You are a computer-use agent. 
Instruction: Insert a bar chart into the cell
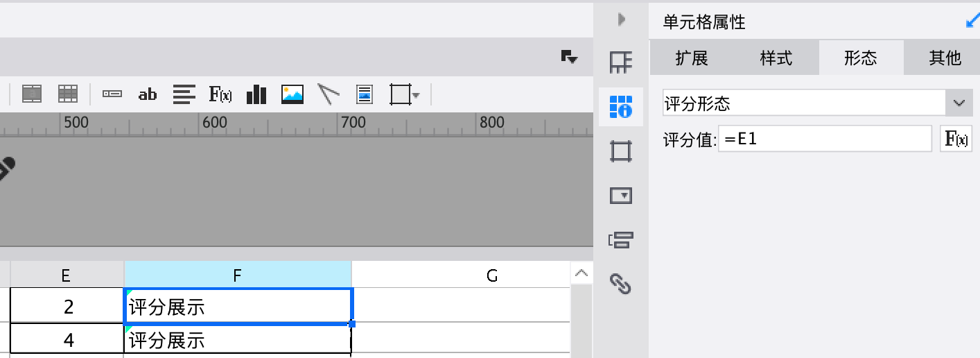[256, 94]
